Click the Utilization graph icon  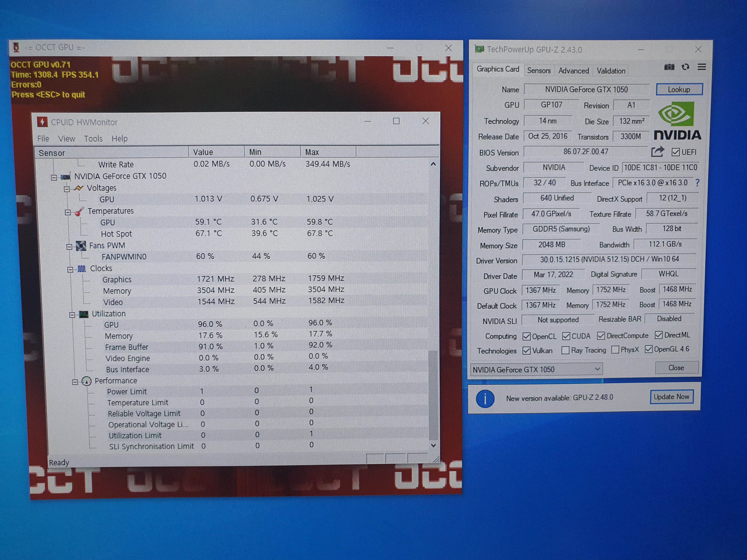84,314
